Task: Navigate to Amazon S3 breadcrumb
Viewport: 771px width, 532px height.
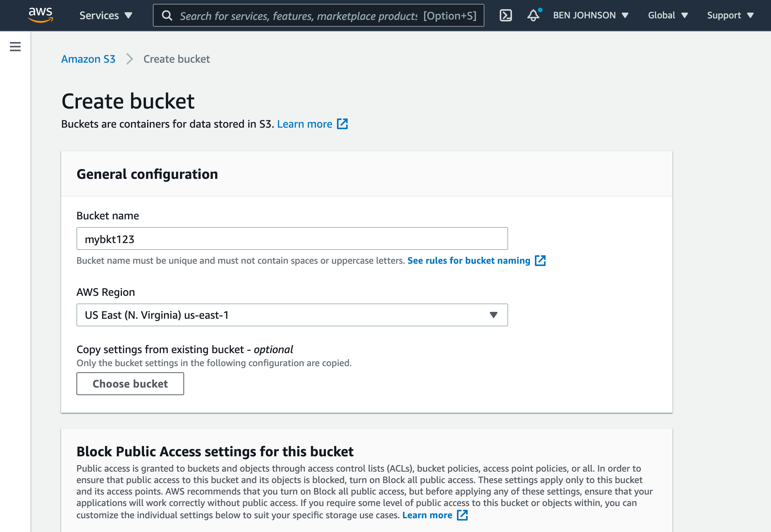Action: 88,59
